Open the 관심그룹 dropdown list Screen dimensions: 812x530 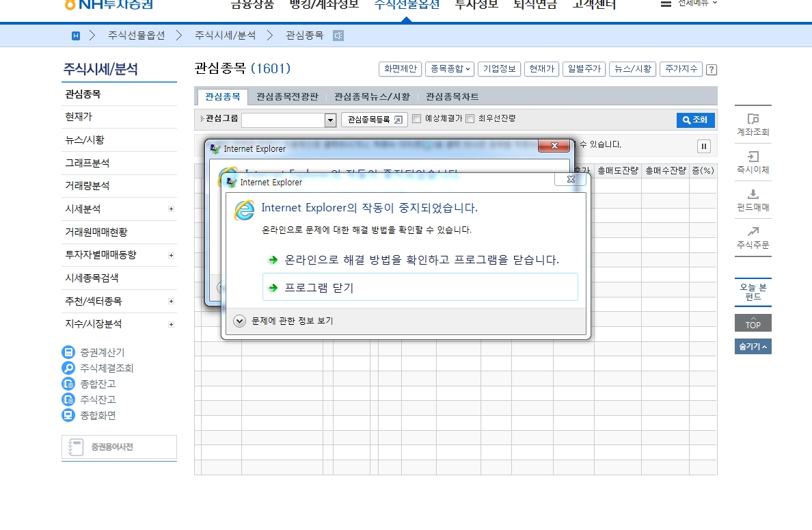330,120
